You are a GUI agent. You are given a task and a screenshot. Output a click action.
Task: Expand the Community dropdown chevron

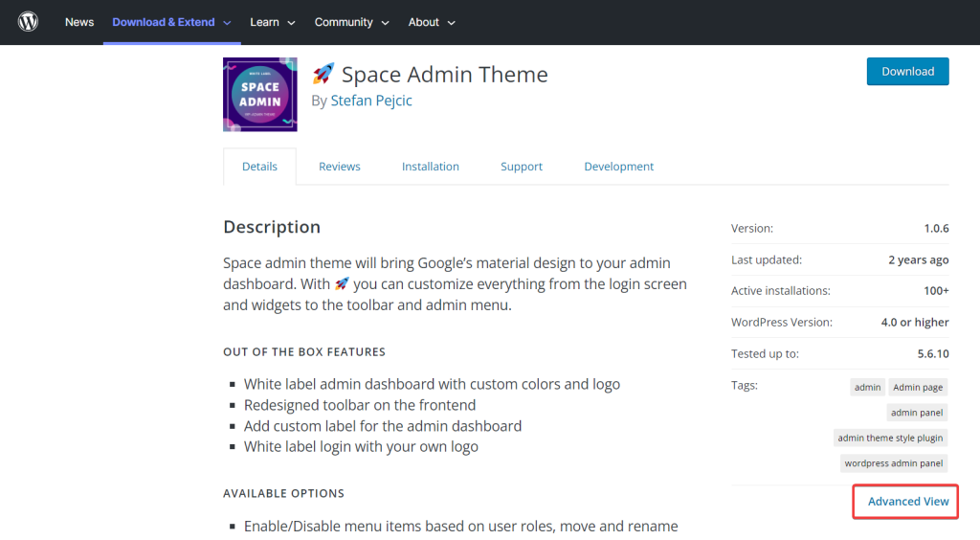coord(385,23)
